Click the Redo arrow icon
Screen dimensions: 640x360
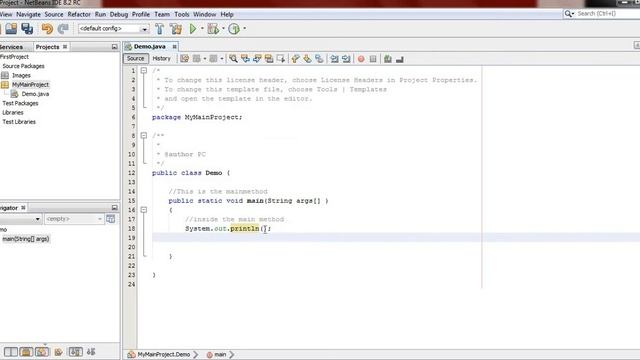[x=63, y=29]
